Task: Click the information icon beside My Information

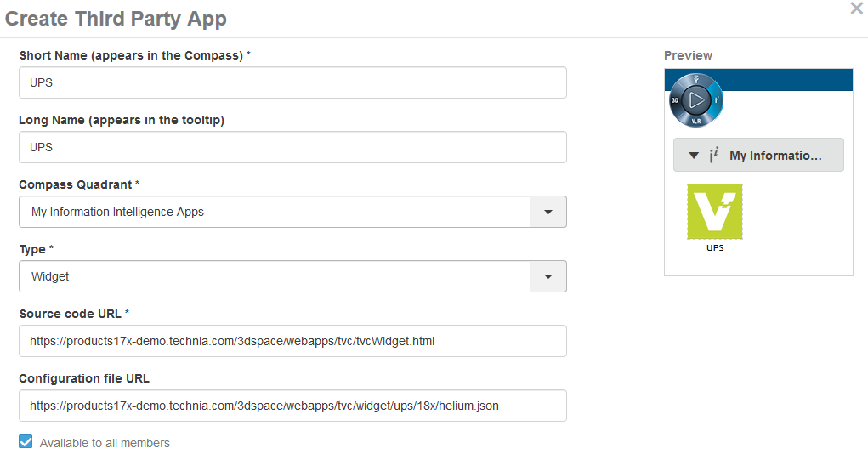Action: click(713, 156)
